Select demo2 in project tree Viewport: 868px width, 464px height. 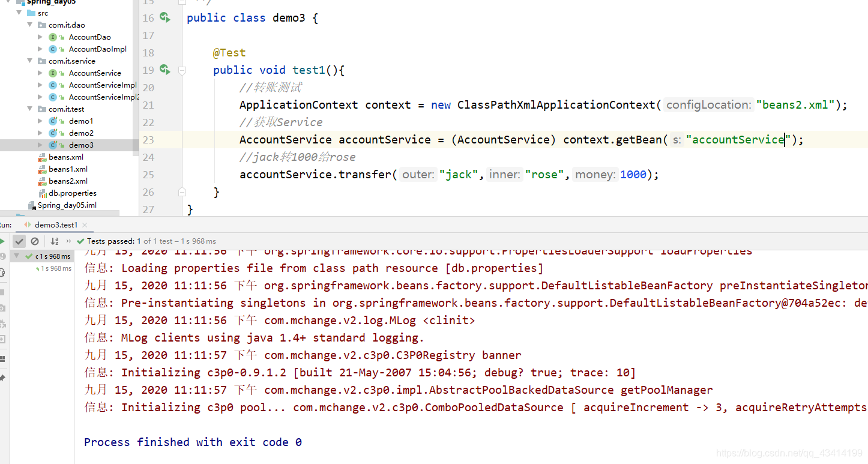click(81, 133)
